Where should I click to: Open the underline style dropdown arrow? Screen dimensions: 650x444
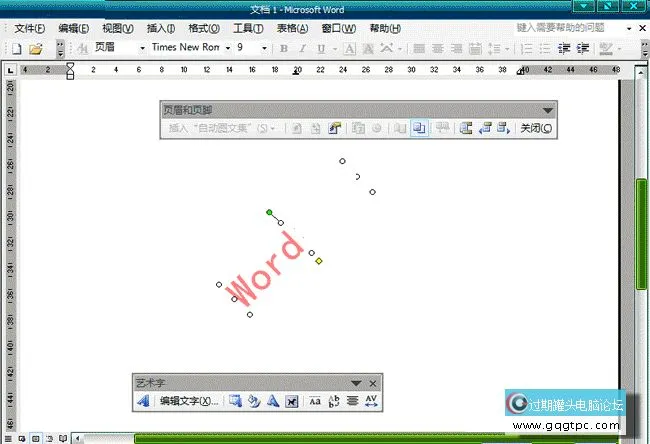[x=335, y=49]
